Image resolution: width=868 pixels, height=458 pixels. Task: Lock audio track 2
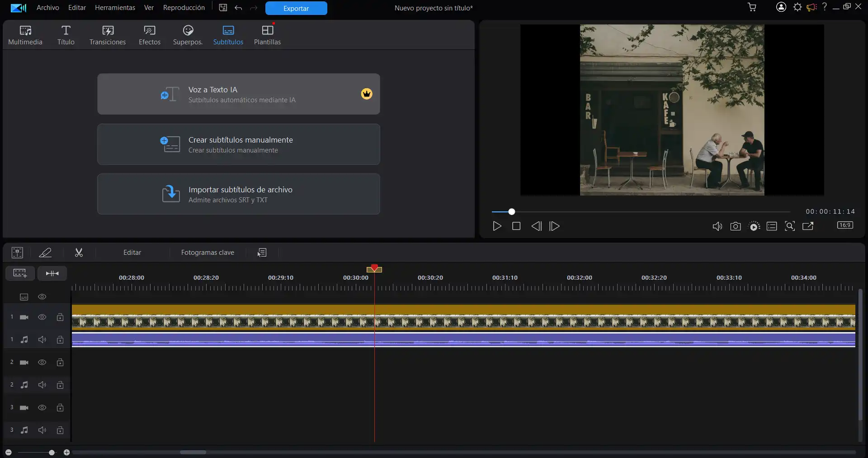click(x=60, y=385)
